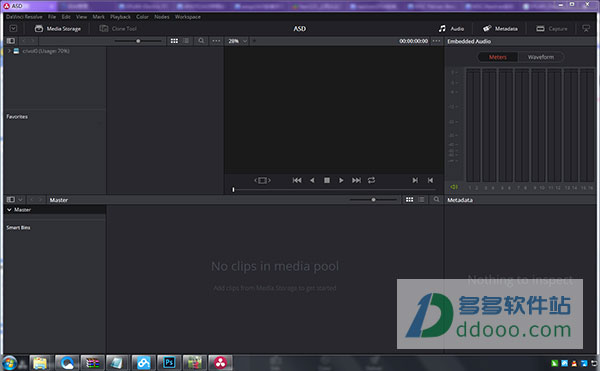Jump to last frame in viewer
This screenshot has width=600, height=371.
pos(356,180)
